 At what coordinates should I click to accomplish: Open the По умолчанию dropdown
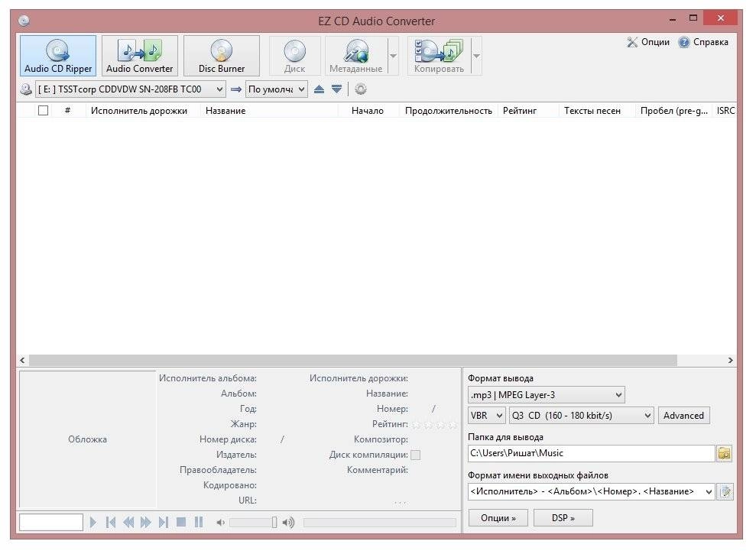276,89
